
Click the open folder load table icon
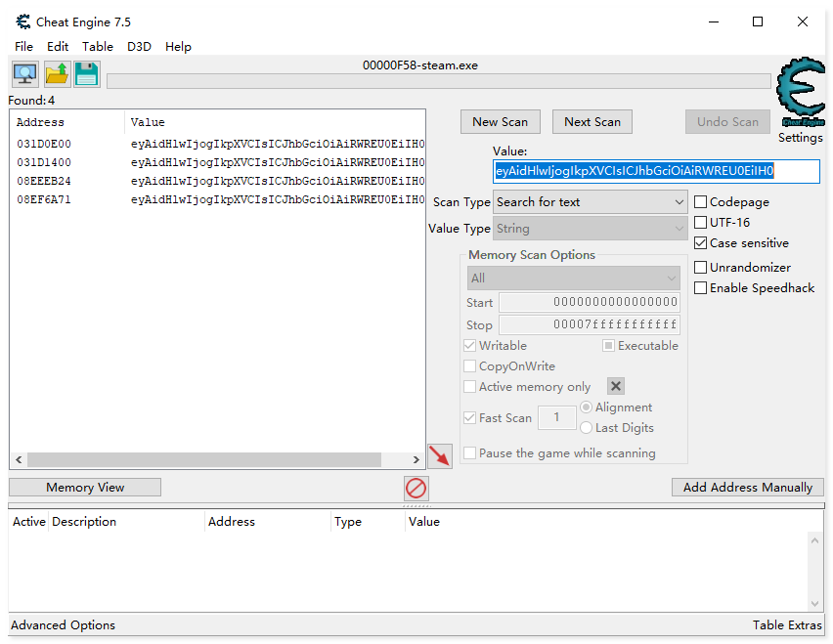(x=57, y=74)
